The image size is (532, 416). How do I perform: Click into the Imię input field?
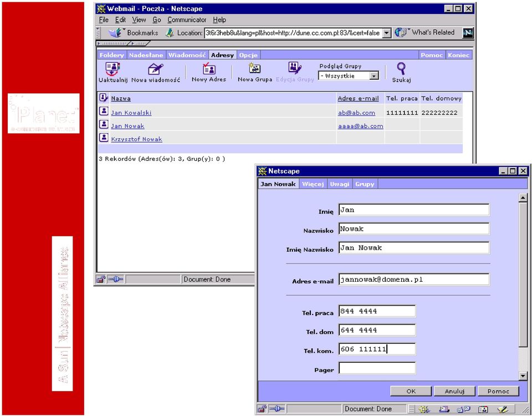414,210
